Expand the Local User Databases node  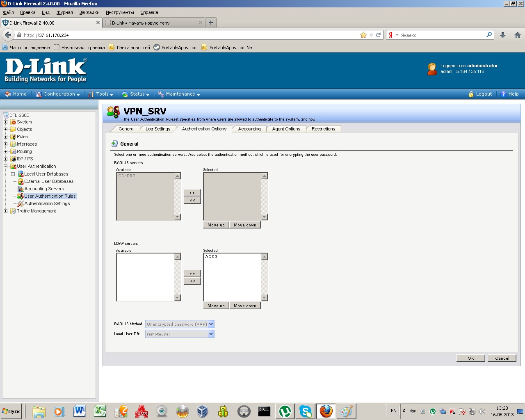13,174
